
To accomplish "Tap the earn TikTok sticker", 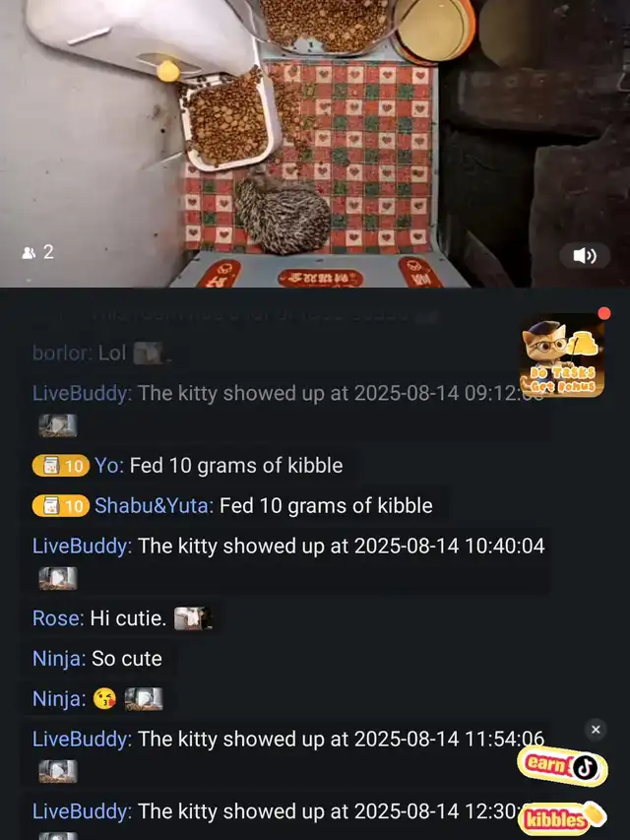I will click(562, 765).
